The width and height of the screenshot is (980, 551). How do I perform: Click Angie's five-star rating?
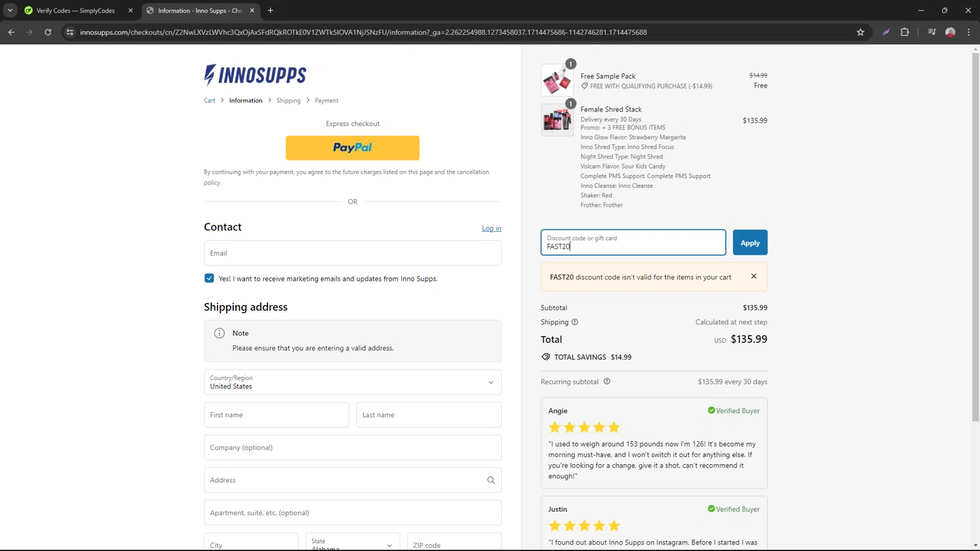pyautogui.click(x=584, y=428)
